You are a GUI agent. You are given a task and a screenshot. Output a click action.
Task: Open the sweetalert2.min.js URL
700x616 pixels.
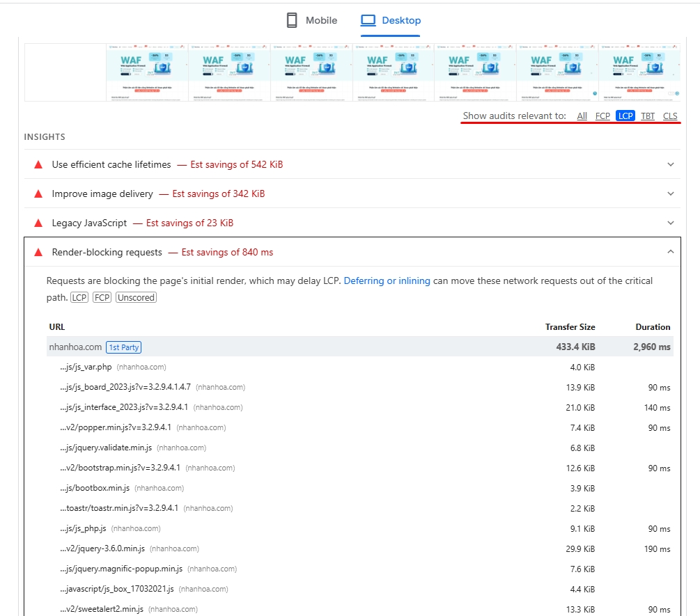[102, 609]
